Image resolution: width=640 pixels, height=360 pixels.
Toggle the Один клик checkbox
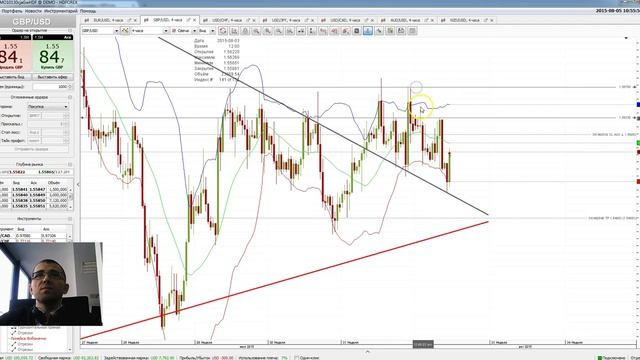(297, 358)
